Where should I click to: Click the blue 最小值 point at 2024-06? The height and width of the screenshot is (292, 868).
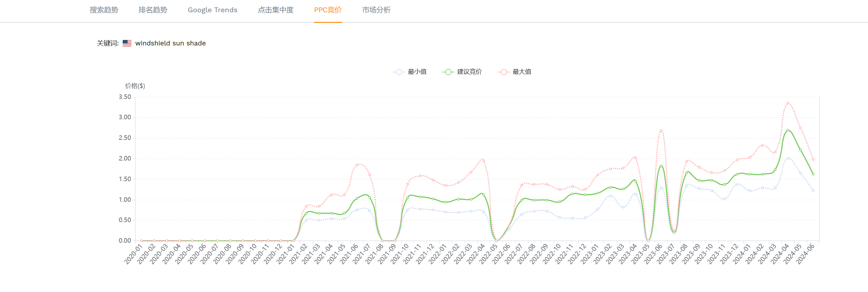[813, 191]
